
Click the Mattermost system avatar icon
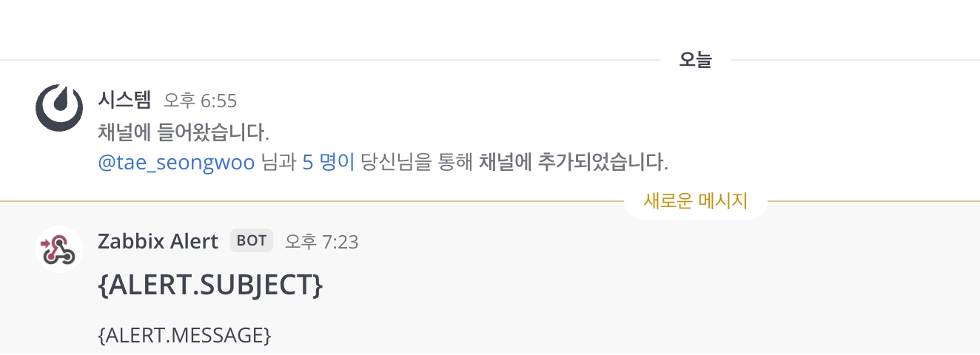coord(59,108)
